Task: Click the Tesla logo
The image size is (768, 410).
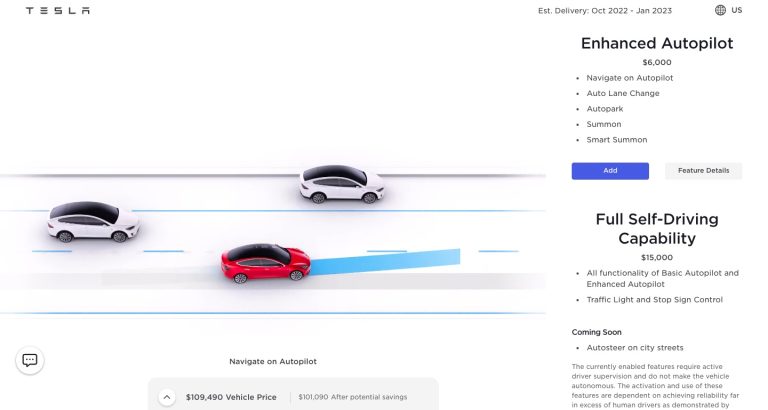Action: pos(58,10)
